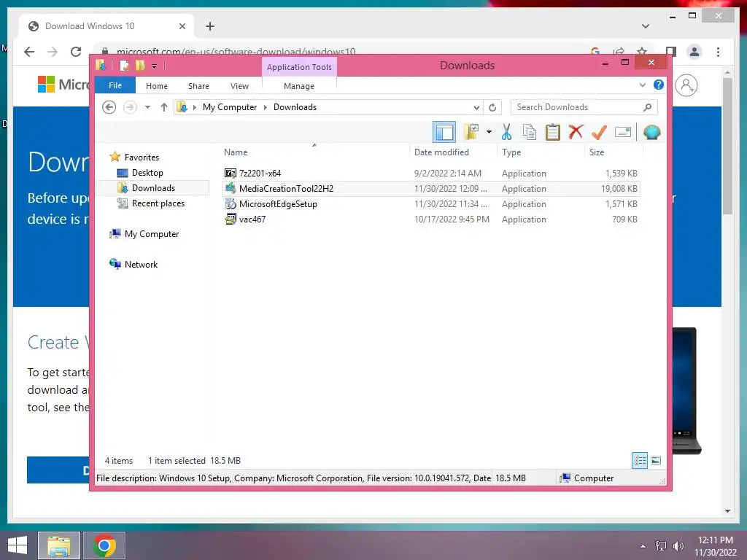Screen dimensions: 747x560
Task: Open the recent locations dropdown arrow
Action: pyautogui.click(x=147, y=107)
